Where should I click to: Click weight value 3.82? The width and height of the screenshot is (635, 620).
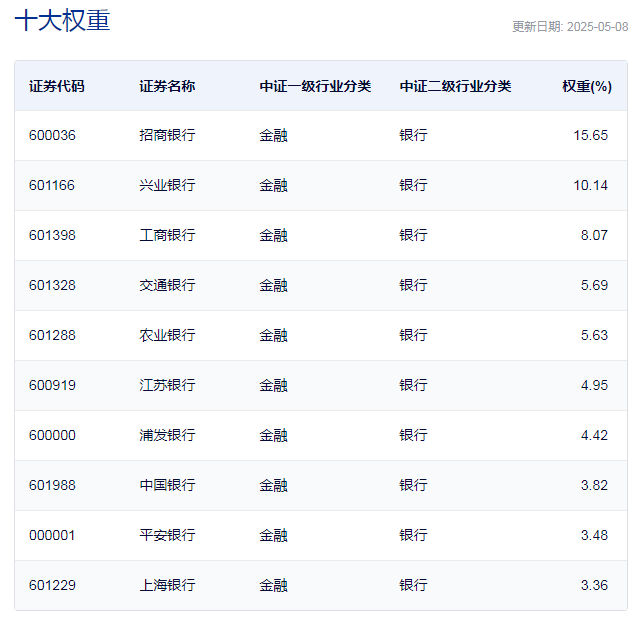(594, 485)
